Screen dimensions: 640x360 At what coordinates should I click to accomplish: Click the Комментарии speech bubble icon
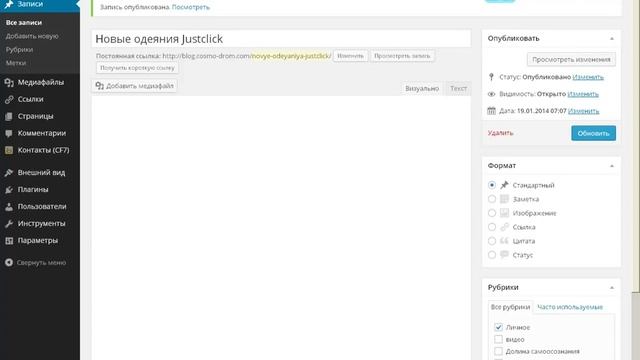coord(9,133)
